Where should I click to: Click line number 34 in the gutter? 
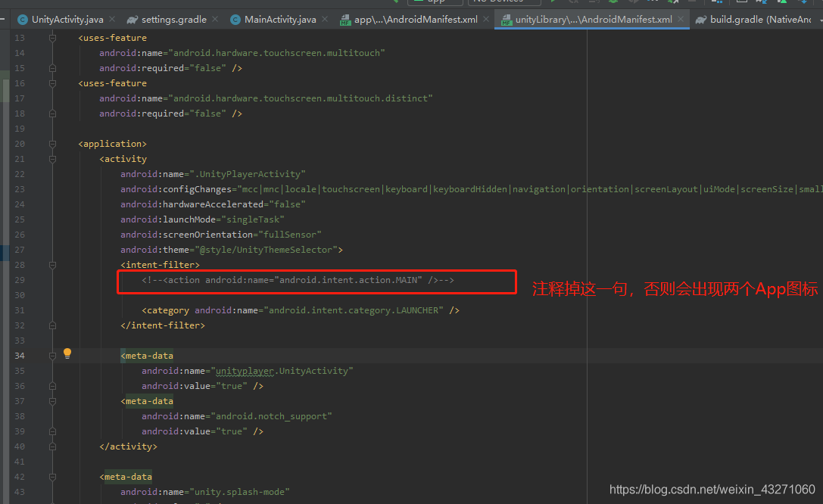click(20, 356)
